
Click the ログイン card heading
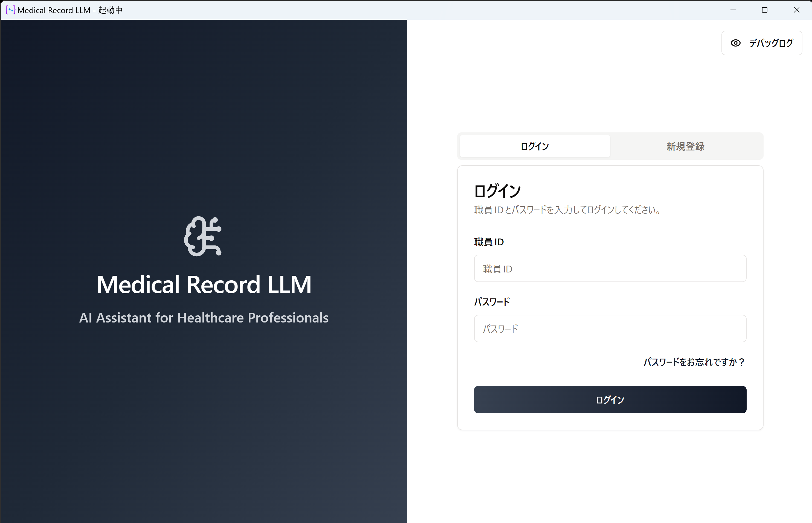[497, 190]
